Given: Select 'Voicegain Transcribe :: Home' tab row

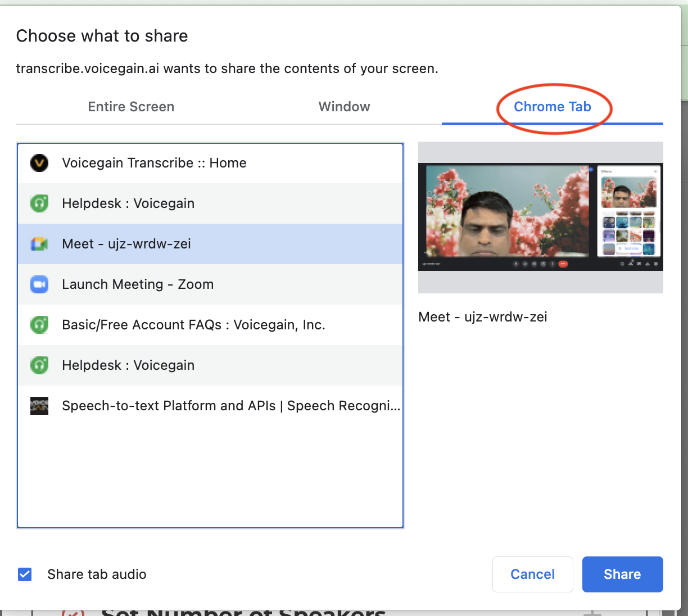Looking at the screenshot, I should point(210,163).
